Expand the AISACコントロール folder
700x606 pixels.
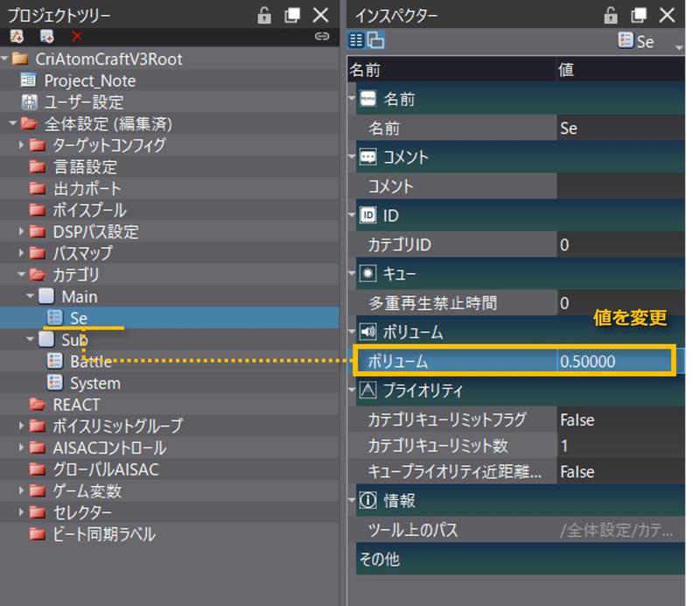[21, 447]
